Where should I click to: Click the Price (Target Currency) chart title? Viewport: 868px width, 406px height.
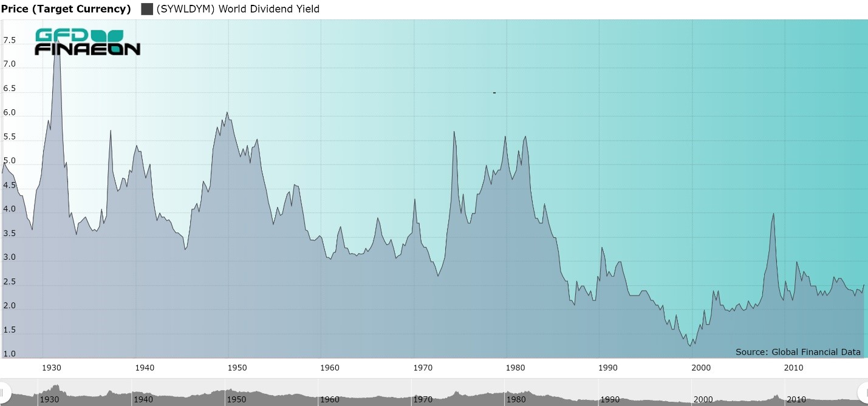coord(66,9)
